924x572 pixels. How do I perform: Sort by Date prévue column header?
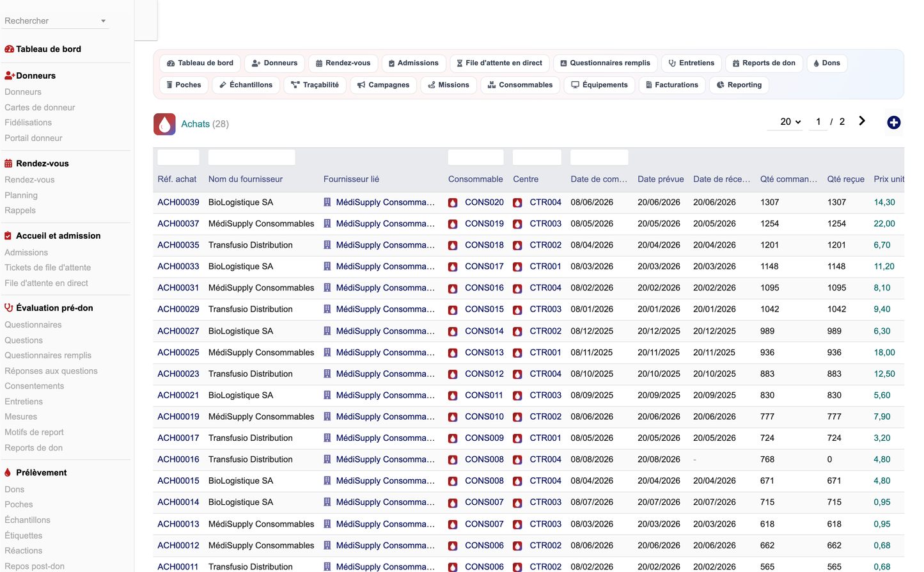pyautogui.click(x=661, y=179)
